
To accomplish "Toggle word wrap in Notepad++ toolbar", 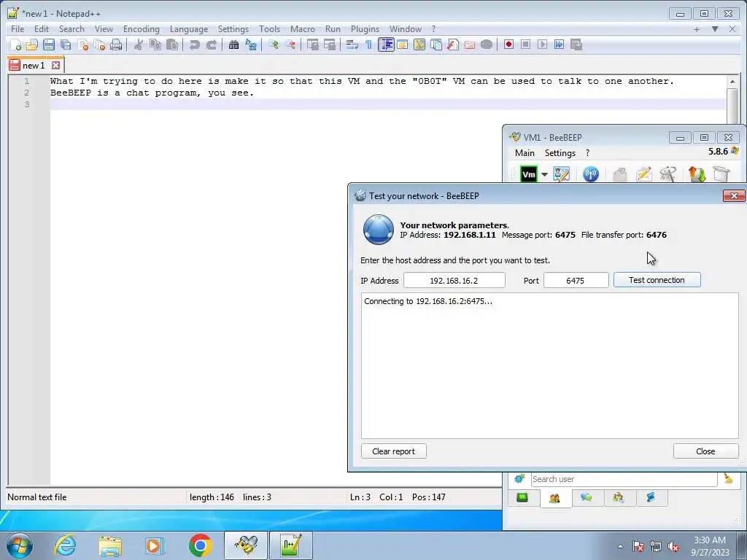I will tap(352, 44).
